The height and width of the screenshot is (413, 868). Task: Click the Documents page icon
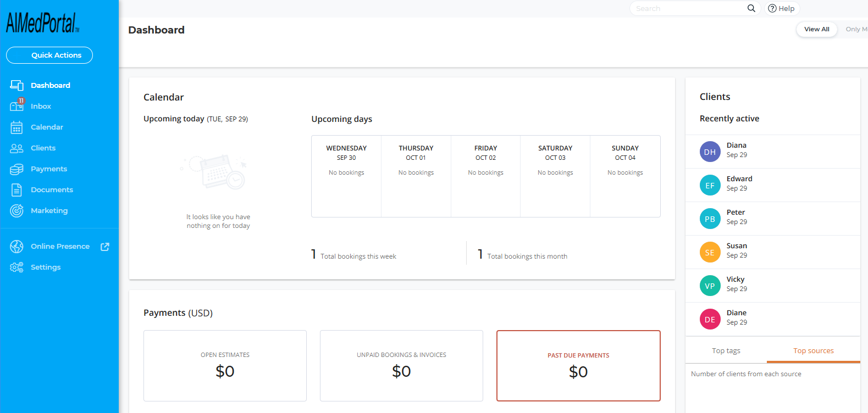[16, 190]
